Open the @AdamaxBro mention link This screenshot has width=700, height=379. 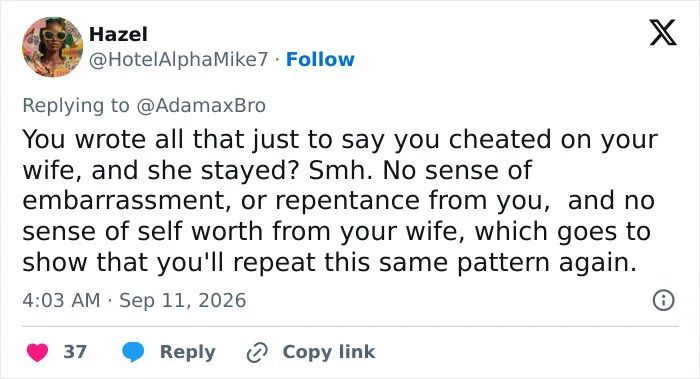coord(201,106)
